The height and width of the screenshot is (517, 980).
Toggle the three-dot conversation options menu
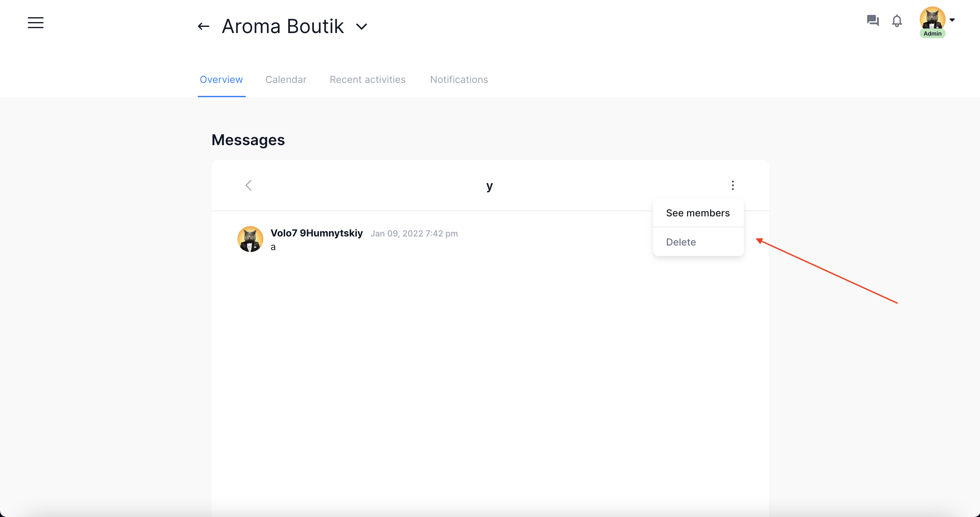click(733, 186)
